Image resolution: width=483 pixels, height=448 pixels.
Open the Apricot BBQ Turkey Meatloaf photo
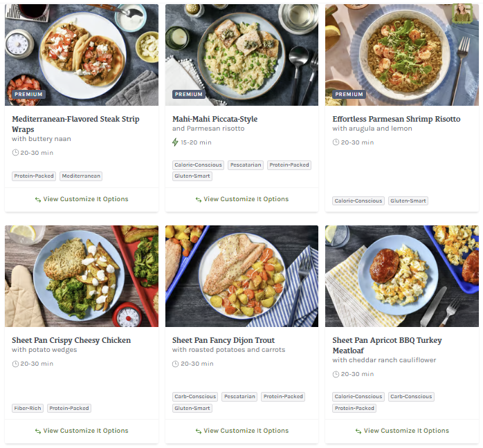[x=401, y=276]
